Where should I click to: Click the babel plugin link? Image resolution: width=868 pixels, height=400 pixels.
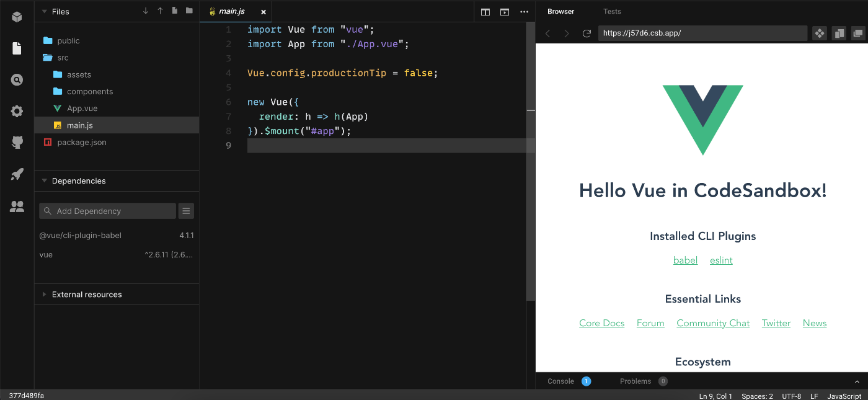(x=685, y=260)
